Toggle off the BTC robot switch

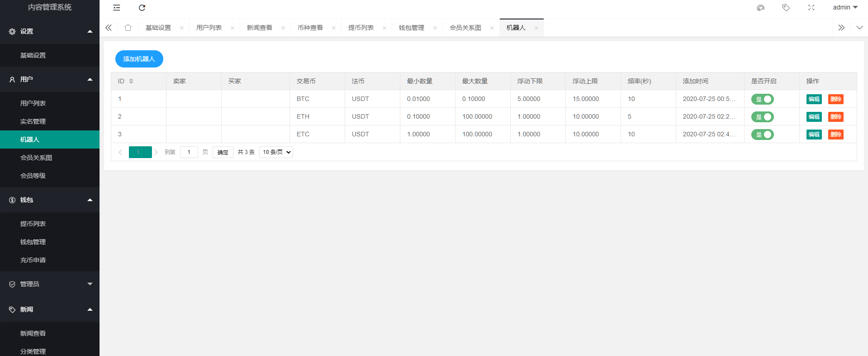[763, 99]
